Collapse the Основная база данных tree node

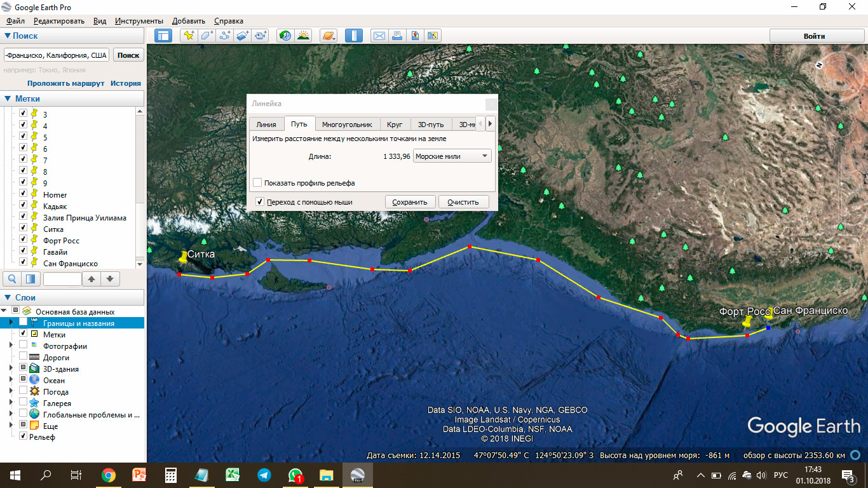coord(4,311)
